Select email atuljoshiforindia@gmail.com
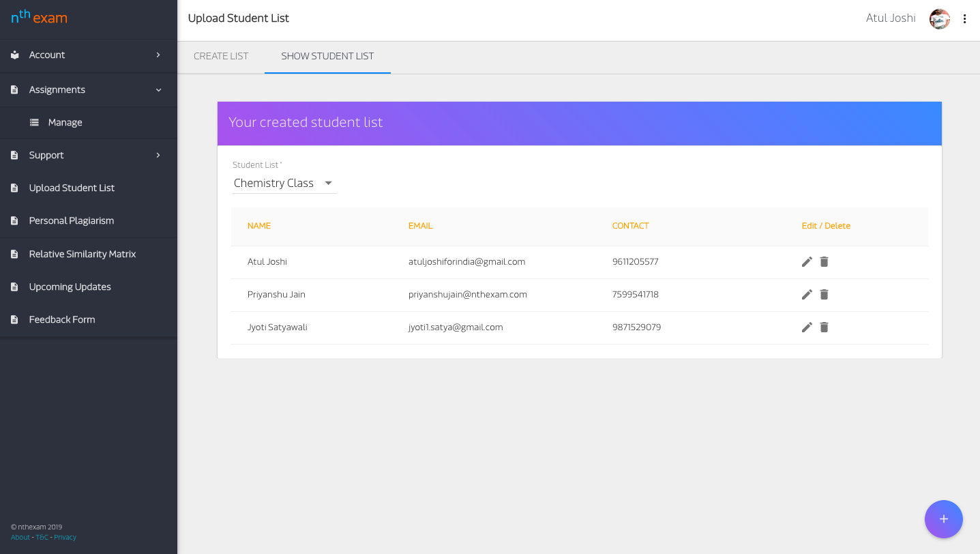The width and height of the screenshot is (980, 554). [466, 262]
